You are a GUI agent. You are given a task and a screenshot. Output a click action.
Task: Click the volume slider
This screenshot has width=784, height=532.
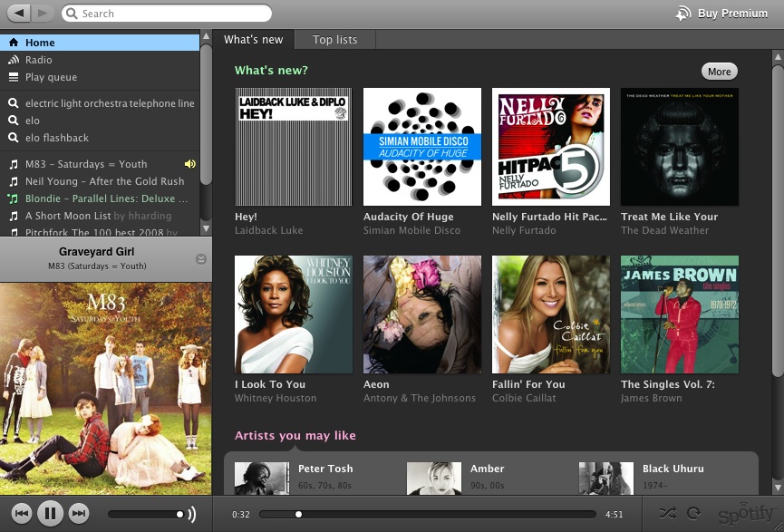(x=145, y=514)
